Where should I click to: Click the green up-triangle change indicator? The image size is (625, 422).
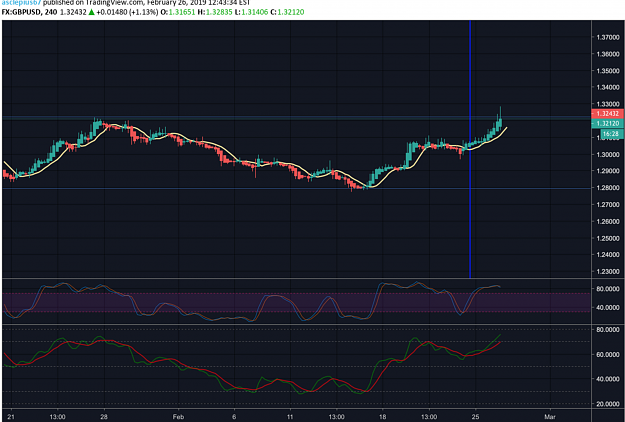(x=91, y=12)
